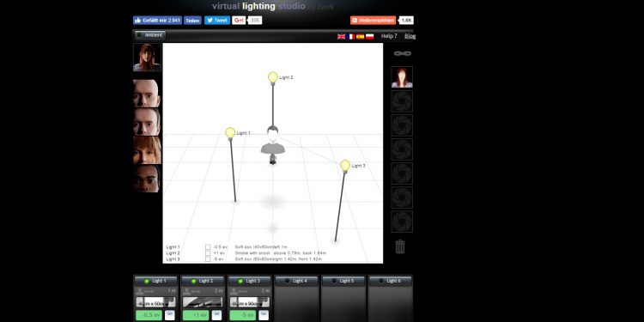Toggle the Ambient light button
The height and width of the screenshot is (322, 644).
point(150,35)
